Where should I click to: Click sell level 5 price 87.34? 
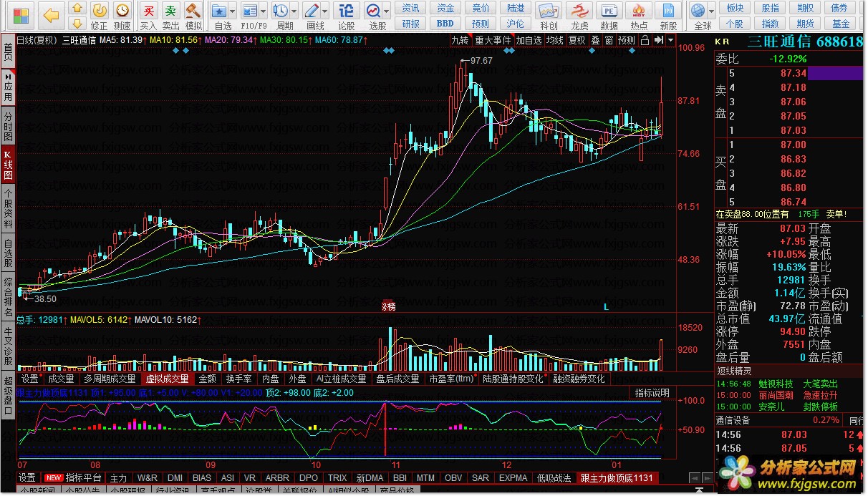794,73
